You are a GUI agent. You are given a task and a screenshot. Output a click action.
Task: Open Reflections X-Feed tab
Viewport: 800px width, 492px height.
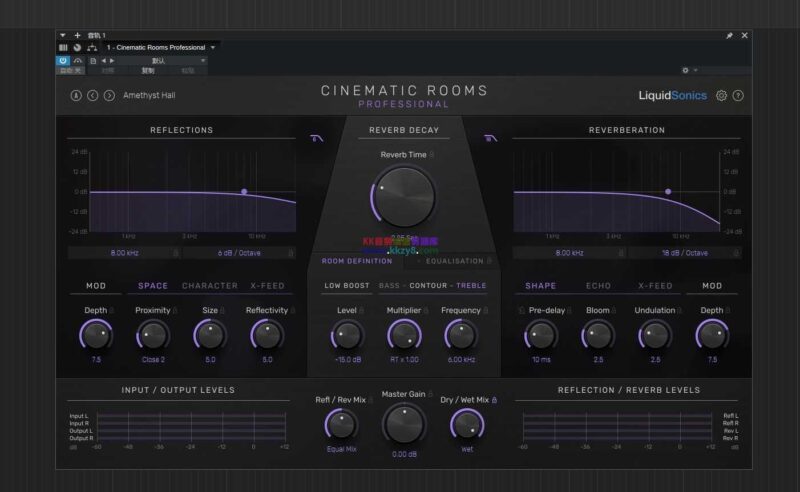(267, 286)
